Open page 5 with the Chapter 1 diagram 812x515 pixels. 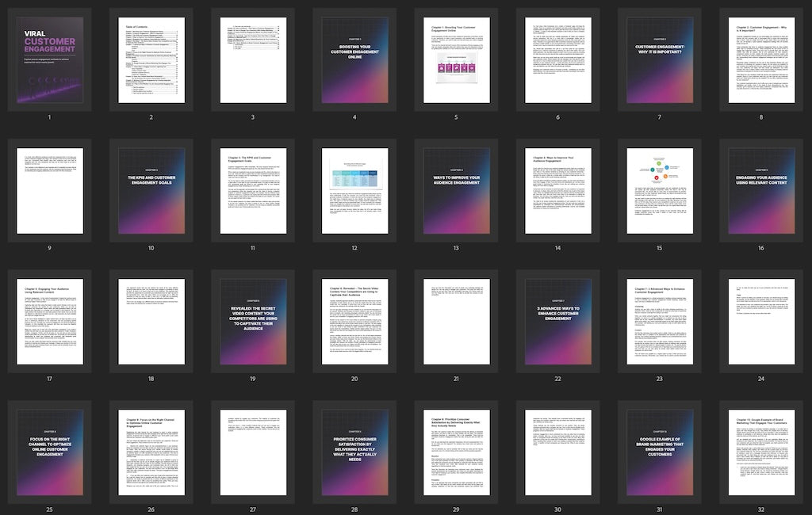click(456, 59)
